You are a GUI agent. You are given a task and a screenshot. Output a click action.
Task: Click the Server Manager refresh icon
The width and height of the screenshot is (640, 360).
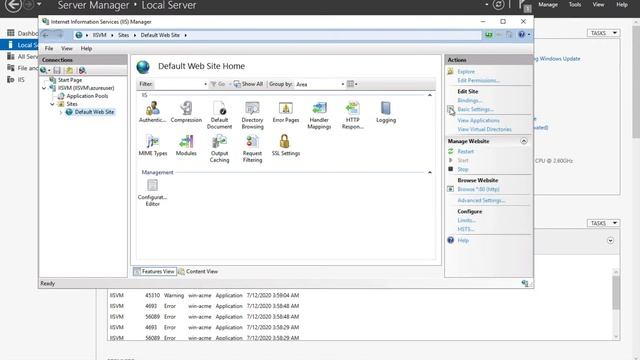498,5
